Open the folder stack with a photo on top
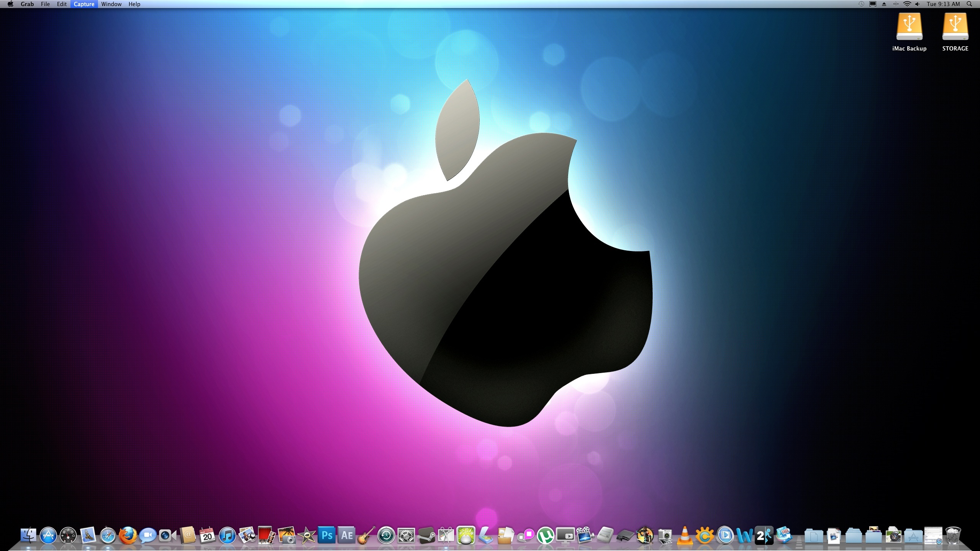The height and width of the screenshot is (551, 980). [874, 535]
